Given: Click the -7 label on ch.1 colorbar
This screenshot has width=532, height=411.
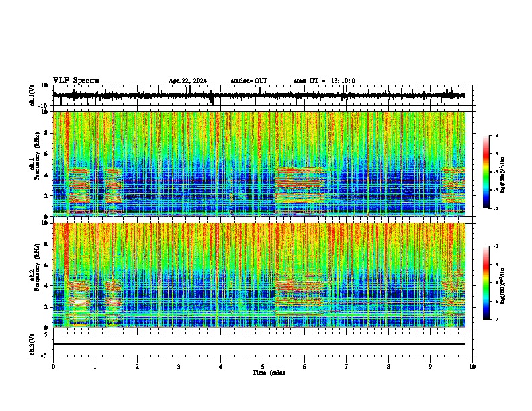Looking at the screenshot, I should (x=495, y=208).
